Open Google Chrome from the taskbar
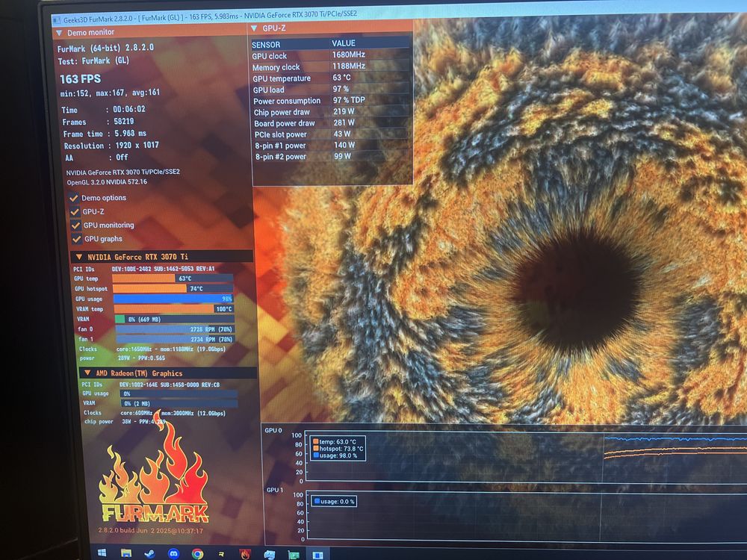747x560 pixels. click(x=198, y=554)
